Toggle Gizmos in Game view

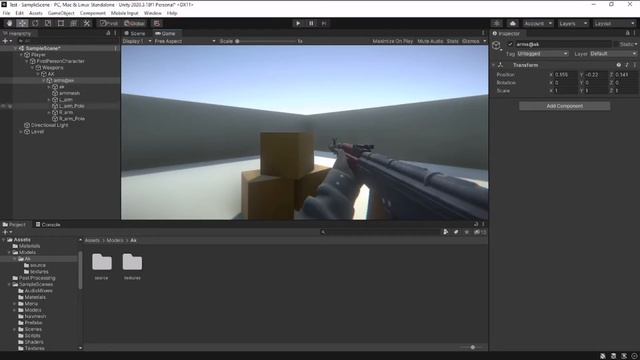[x=471, y=41]
